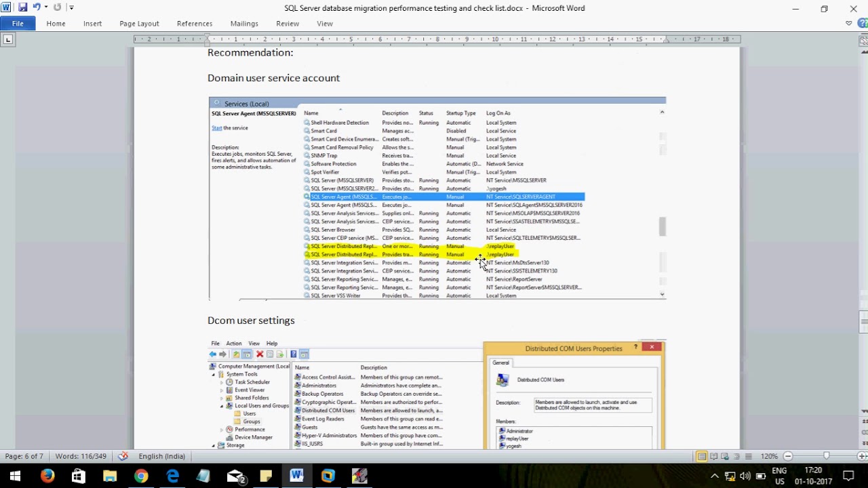868x488 pixels.
Task: Select the Distributed COM Users Properties picture
Action: click(x=574, y=395)
